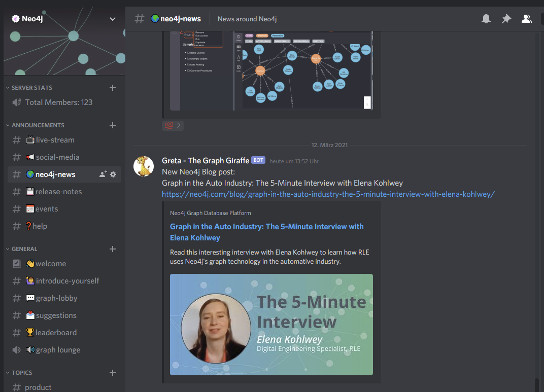Click the BOT tag badge
This screenshot has height=392, width=544.
pyautogui.click(x=258, y=160)
